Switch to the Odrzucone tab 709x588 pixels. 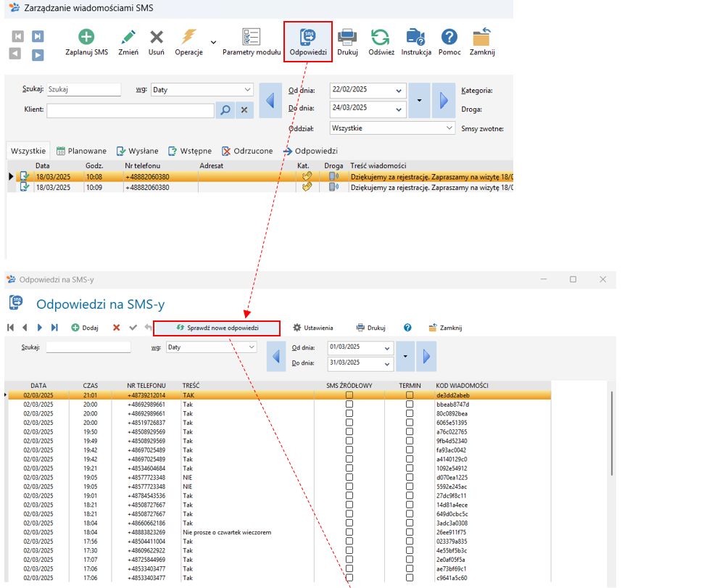tap(247, 151)
